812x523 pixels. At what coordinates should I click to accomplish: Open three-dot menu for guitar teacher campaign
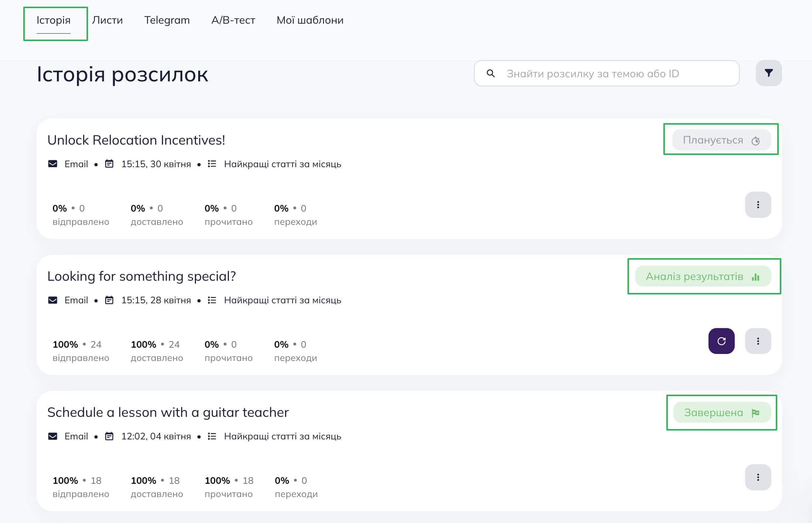(x=758, y=477)
